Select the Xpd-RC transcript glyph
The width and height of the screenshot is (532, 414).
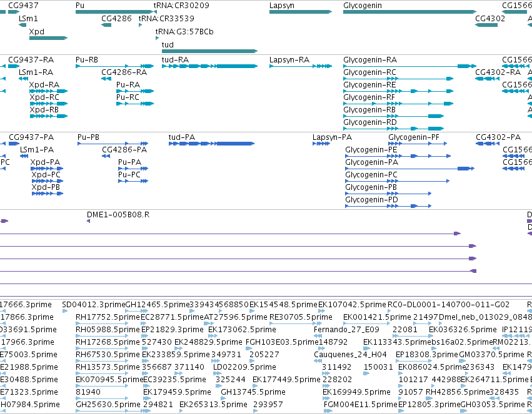(49, 104)
